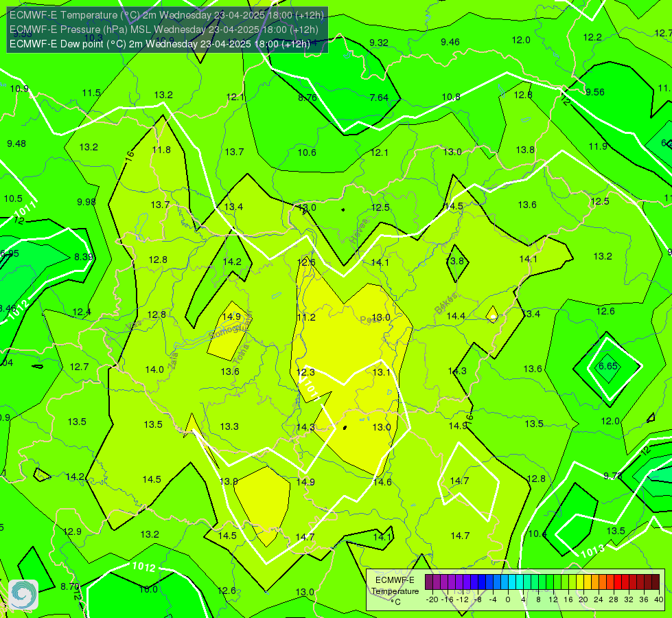Select the ECMWF-E Dew point 2m layer title

(160, 44)
